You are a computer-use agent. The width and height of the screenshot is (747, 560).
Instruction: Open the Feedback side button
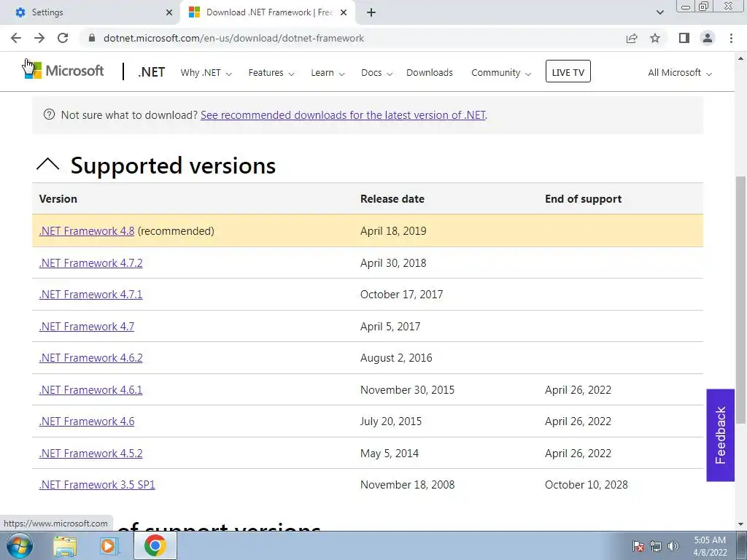720,435
